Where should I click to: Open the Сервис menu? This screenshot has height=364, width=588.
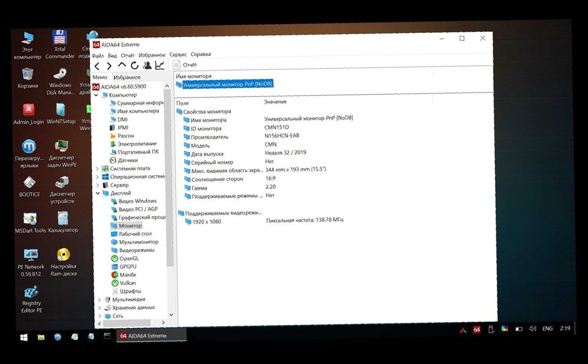click(178, 54)
